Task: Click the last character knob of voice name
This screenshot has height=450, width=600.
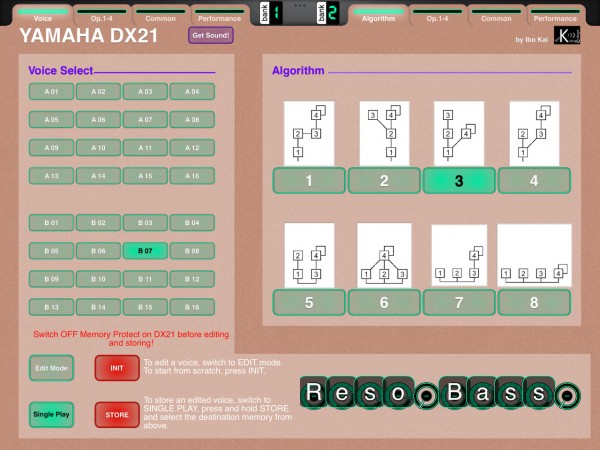Action: tap(566, 395)
